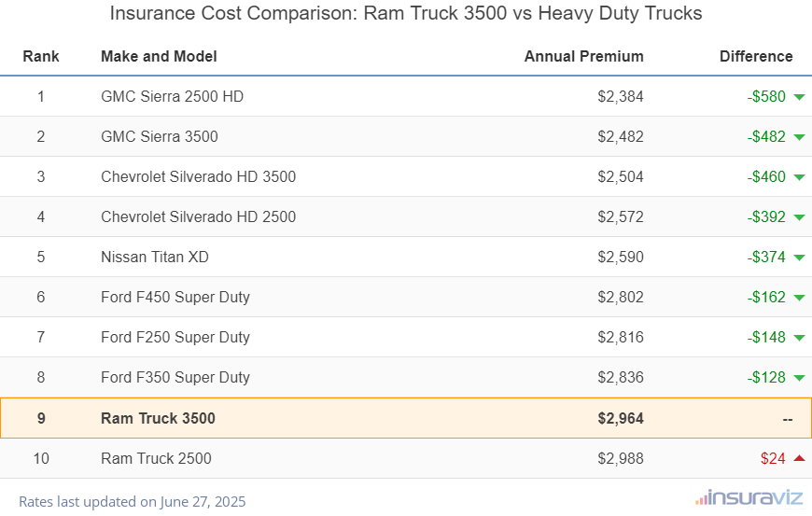The width and height of the screenshot is (812, 516).
Task: Select Chevrolet Silverado HD 3500 model name
Action: [x=199, y=176]
